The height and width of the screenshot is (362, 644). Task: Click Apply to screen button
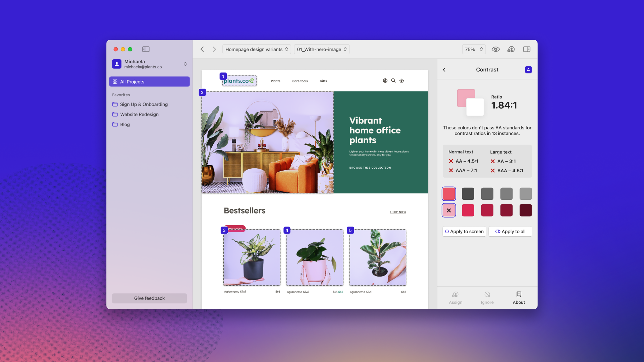pyautogui.click(x=464, y=232)
